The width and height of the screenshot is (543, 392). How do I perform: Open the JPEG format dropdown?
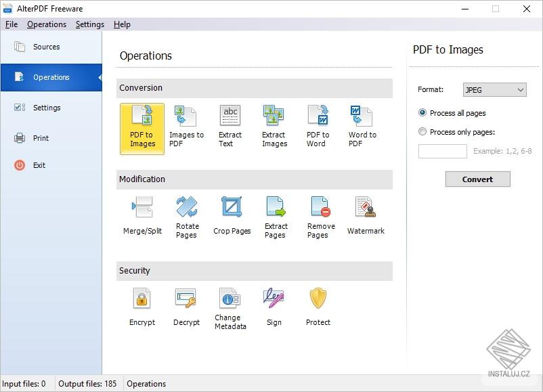pos(494,89)
